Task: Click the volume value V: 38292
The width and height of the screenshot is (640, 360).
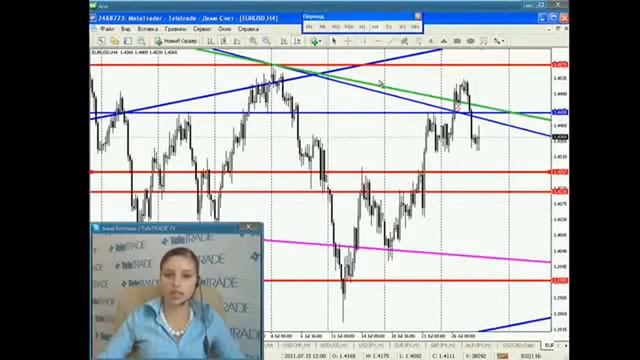Action: click(476, 356)
